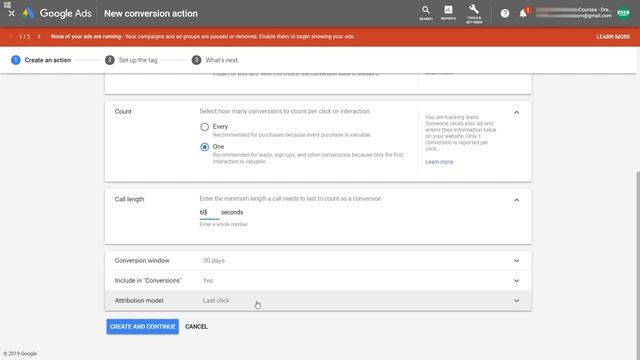Click the Last click value
The image size is (640, 360).
(216, 300)
